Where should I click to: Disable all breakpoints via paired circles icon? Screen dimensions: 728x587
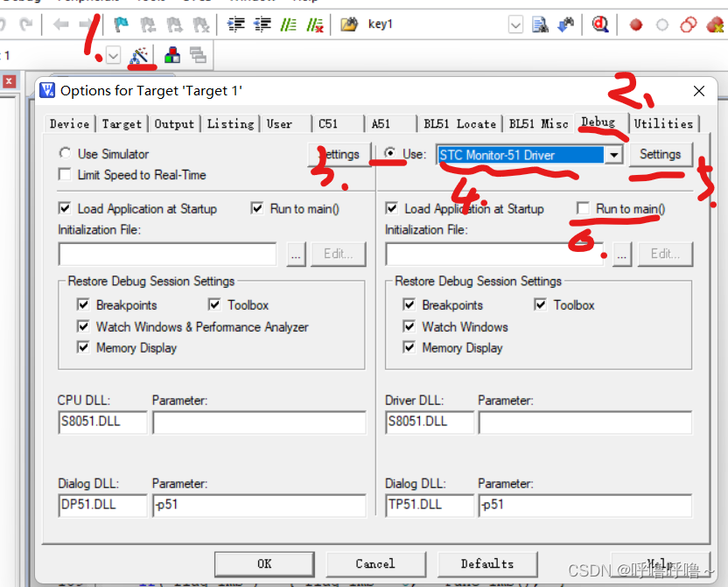[689, 24]
